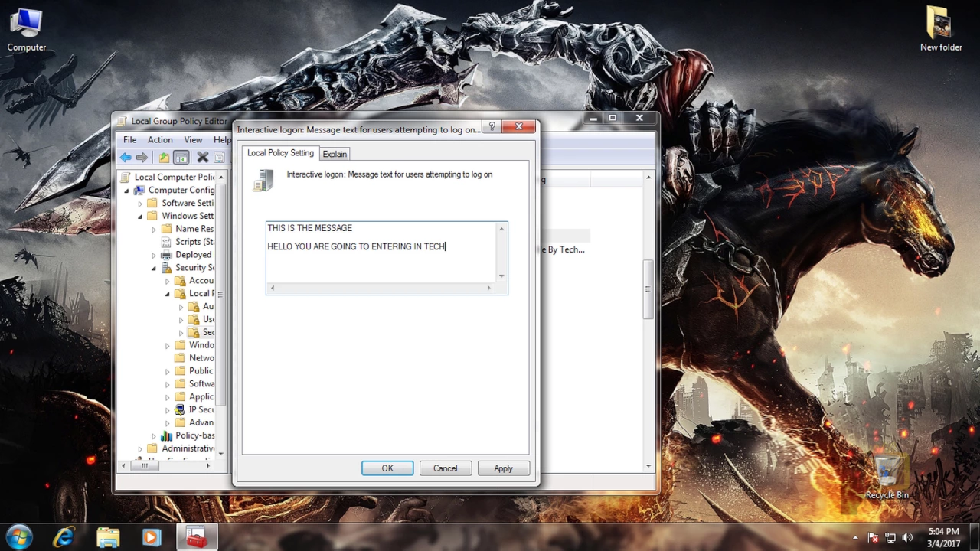980x551 pixels.
Task: Click the IP Security Policies computer icon
Action: coord(180,409)
